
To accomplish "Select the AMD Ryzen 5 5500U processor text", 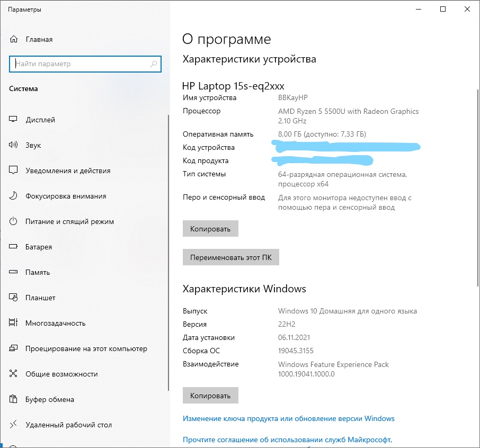I will click(349, 116).
